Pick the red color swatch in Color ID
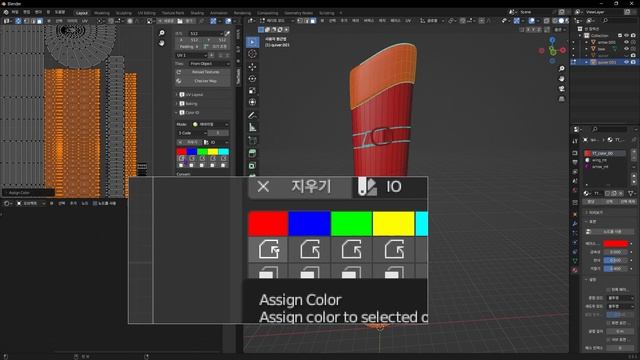 coord(182,152)
